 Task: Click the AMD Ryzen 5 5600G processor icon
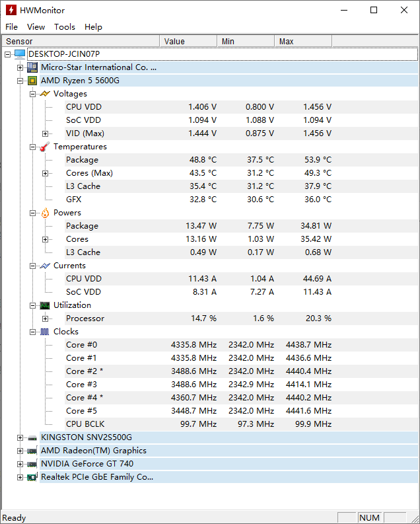[x=32, y=81]
